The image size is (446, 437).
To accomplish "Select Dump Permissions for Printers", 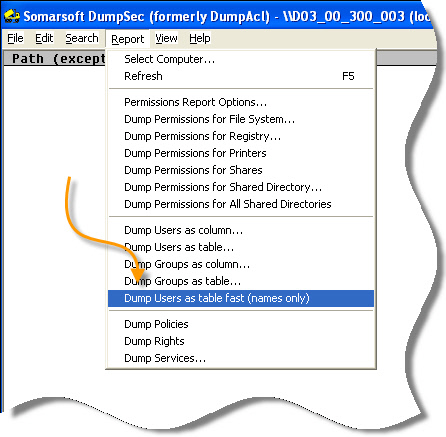I will pos(241,153).
